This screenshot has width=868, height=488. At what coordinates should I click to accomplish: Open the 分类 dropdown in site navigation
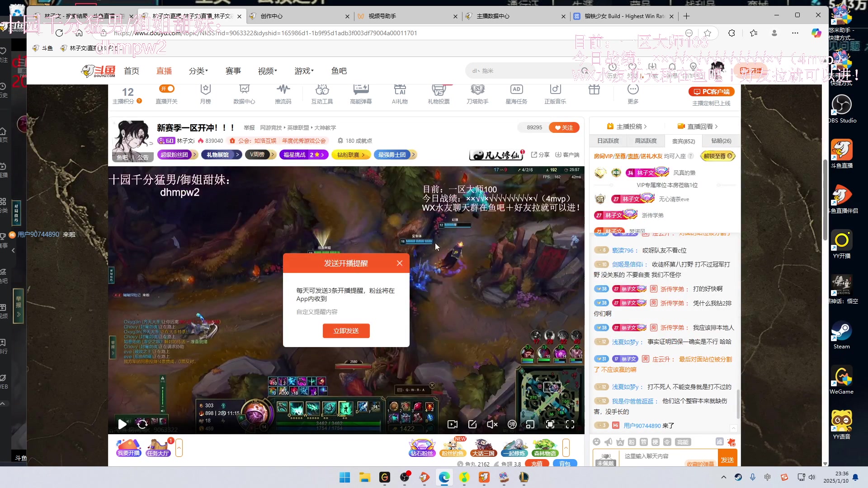tap(198, 71)
